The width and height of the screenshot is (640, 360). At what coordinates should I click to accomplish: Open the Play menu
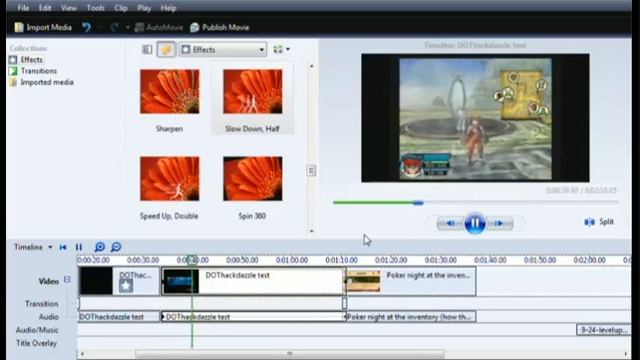click(x=144, y=8)
